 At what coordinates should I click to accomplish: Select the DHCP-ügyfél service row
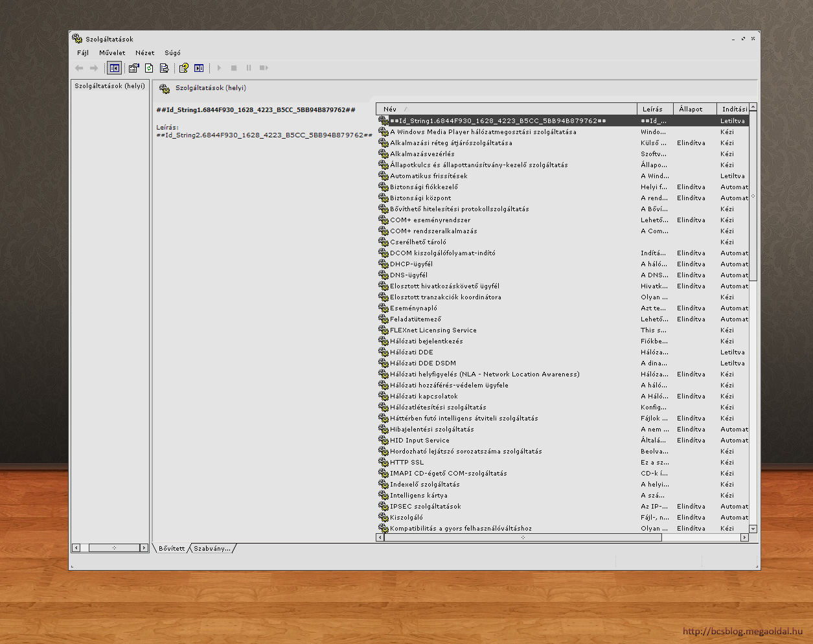tap(411, 264)
